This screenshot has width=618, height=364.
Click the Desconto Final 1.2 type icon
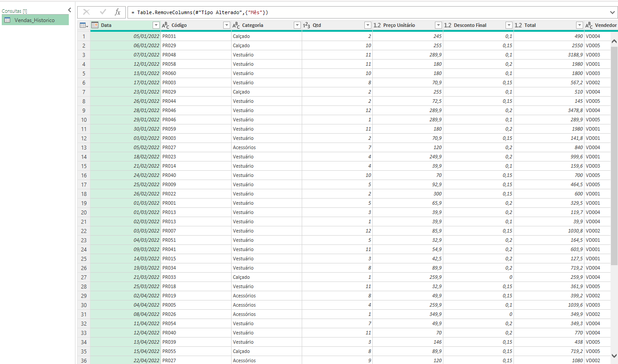click(x=448, y=25)
